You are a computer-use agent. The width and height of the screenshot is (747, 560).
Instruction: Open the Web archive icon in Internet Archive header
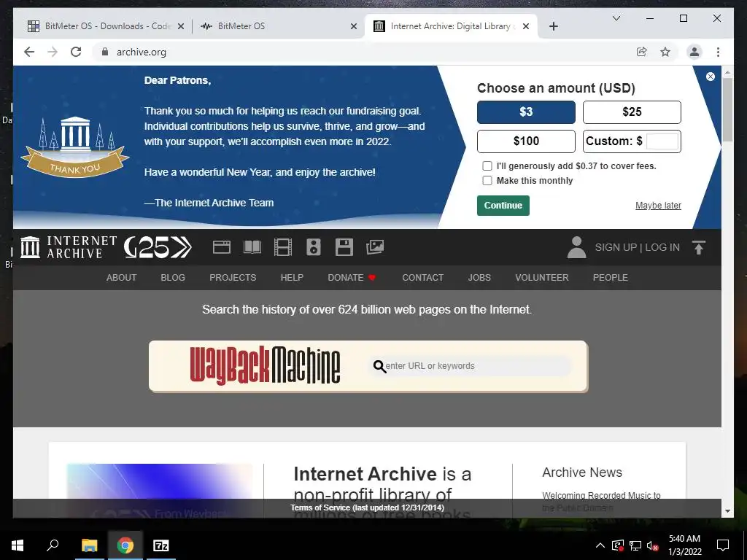point(222,247)
